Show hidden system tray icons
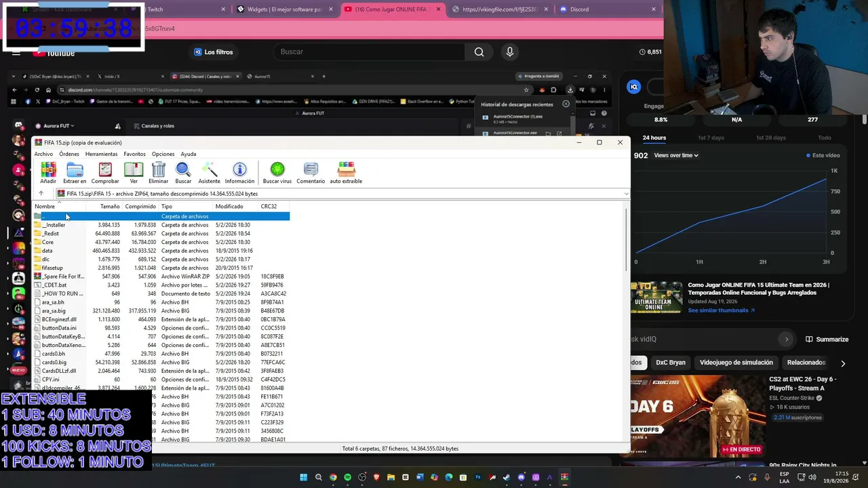Screen dimensions: 868x488 (x=738, y=477)
